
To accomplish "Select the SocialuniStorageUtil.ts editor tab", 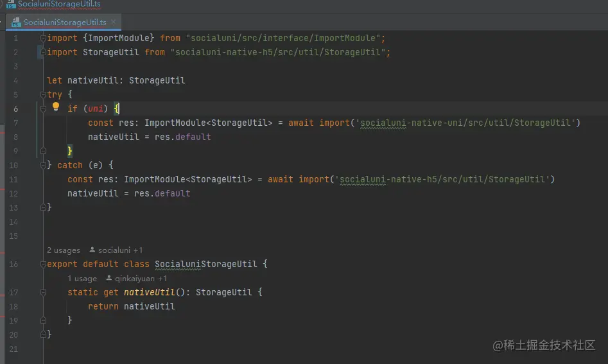I will 64,22.
